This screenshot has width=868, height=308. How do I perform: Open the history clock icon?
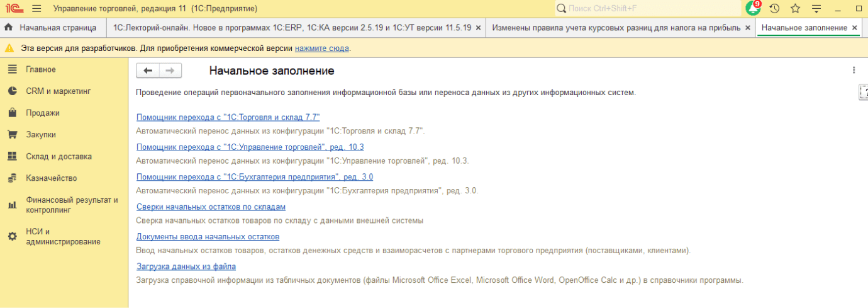[774, 8]
